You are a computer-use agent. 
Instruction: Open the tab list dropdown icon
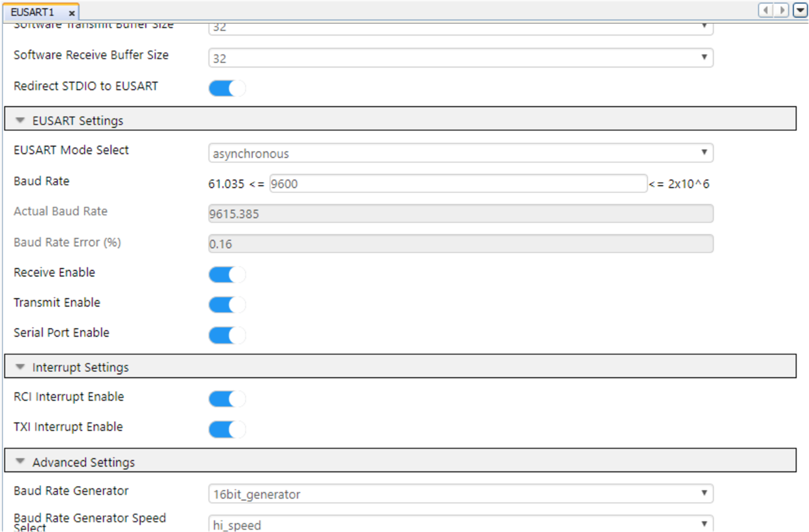click(x=800, y=10)
